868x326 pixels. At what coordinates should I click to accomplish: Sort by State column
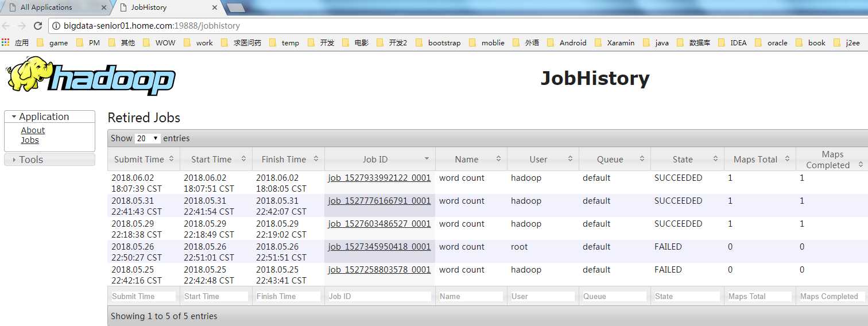point(687,159)
